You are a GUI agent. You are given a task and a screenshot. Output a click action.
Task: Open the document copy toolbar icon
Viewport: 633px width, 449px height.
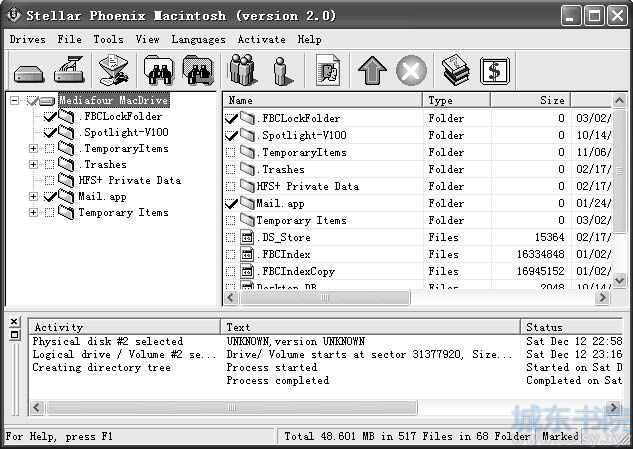pos(328,70)
